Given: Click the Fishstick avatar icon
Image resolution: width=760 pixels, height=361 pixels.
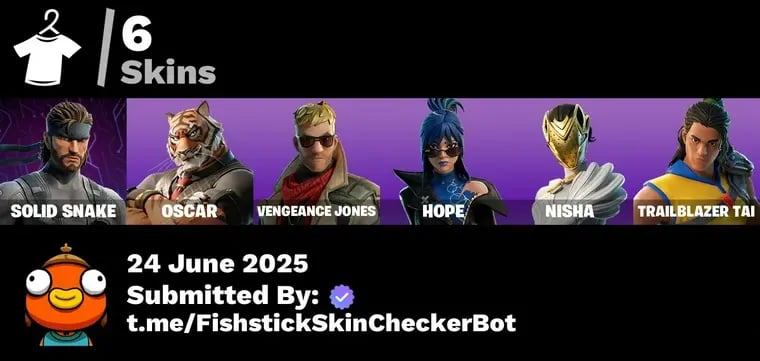Looking at the screenshot, I should click(x=65, y=294).
